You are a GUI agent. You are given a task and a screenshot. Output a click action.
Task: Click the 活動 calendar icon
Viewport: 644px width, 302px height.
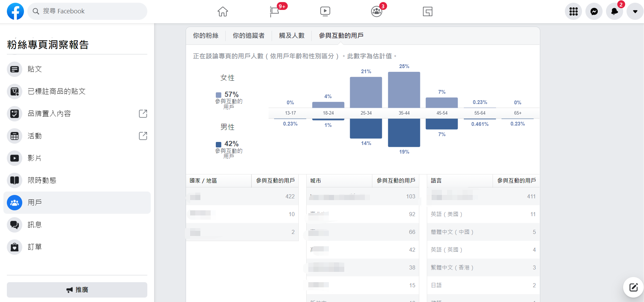[x=14, y=136]
